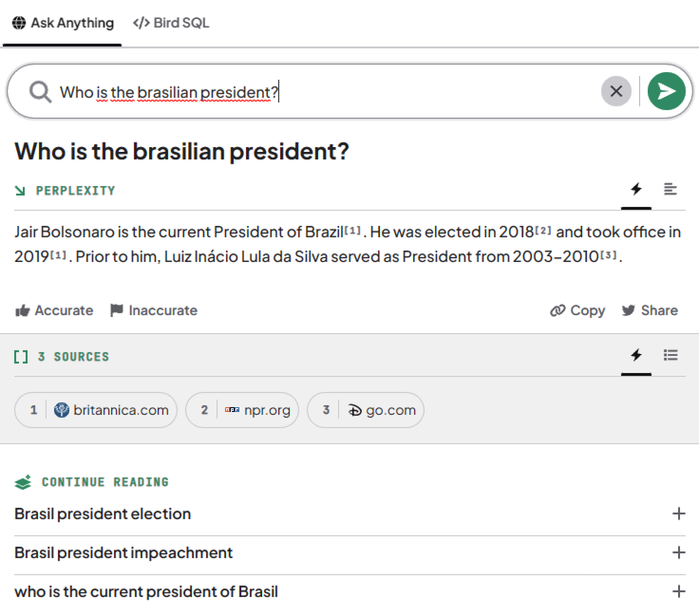Share the answer on Twitter
Image resolution: width=699 pixels, height=616 pixels.
(x=650, y=310)
